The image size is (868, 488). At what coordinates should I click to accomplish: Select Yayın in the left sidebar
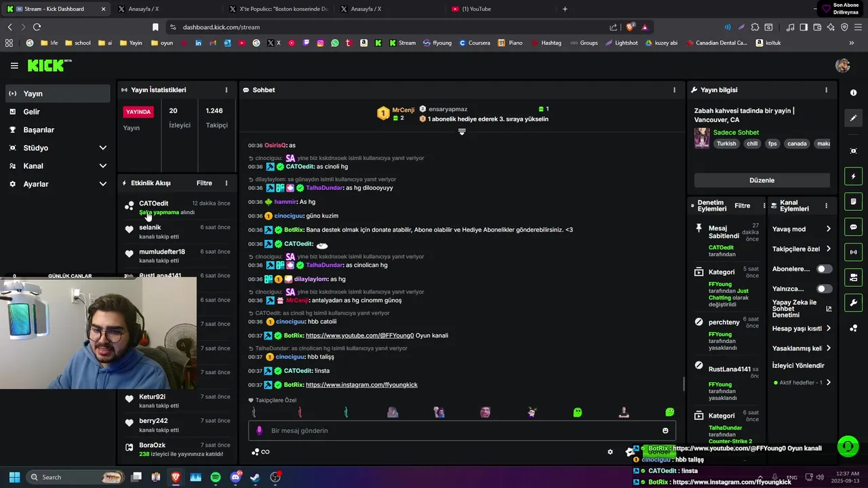pyautogui.click(x=58, y=94)
